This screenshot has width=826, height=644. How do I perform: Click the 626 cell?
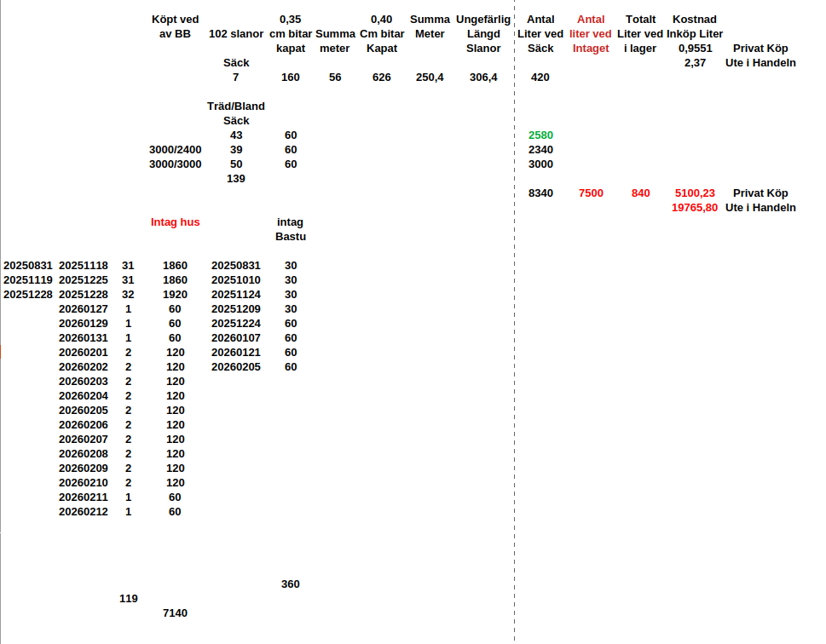(x=381, y=78)
